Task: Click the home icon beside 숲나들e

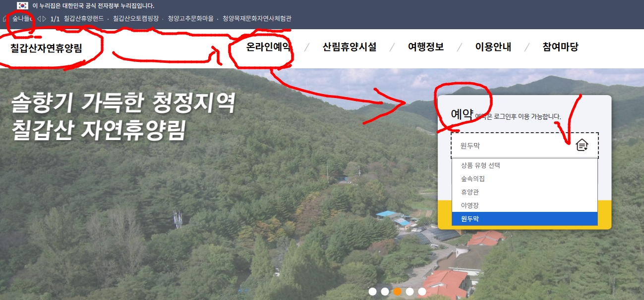Action: pyautogui.click(x=5, y=19)
